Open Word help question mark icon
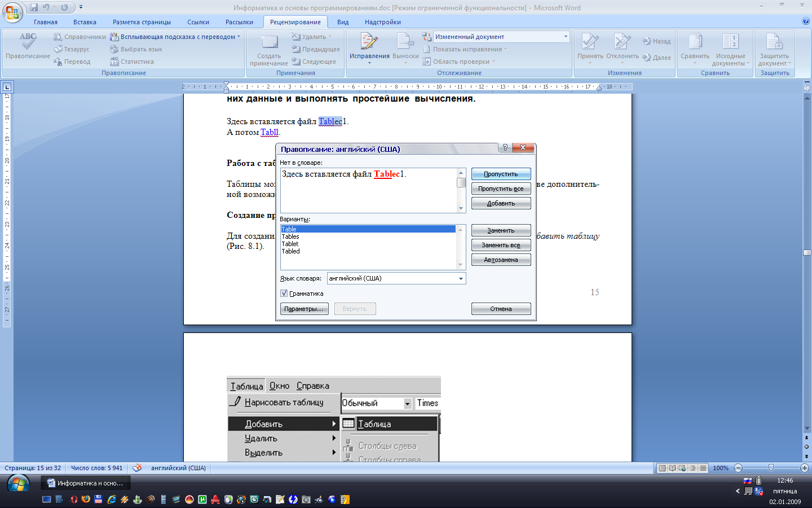This screenshot has width=812, height=508. (805, 21)
